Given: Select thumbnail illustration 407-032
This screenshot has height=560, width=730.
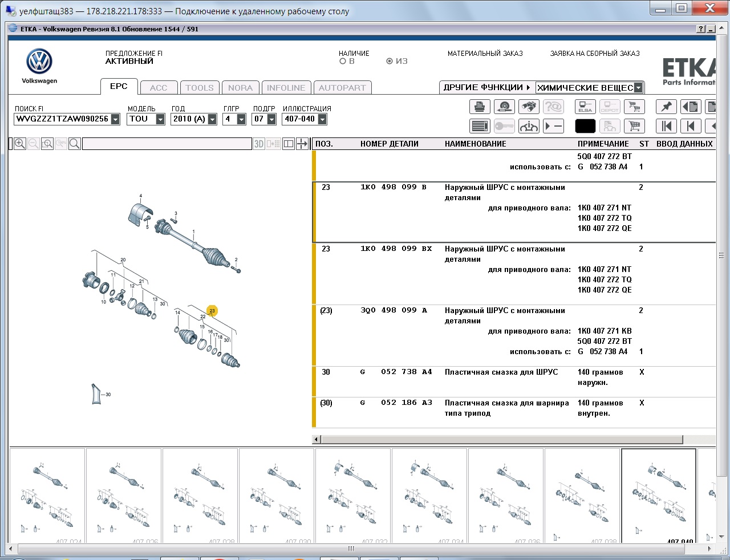Looking at the screenshot, I should [353, 495].
